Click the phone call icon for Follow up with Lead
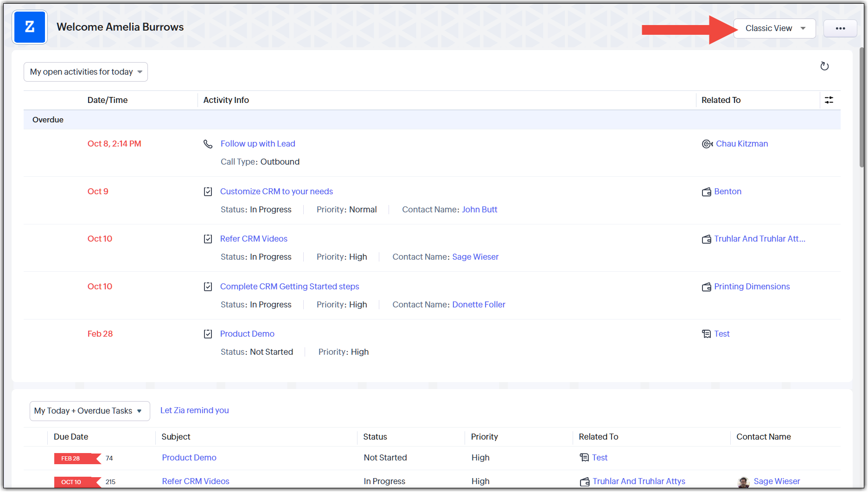This screenshot has width=868, height=492. coord(208,144)
